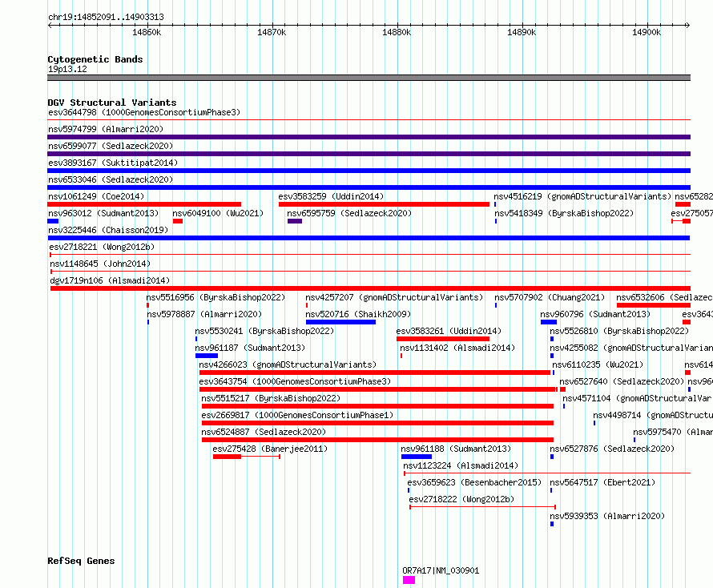The height and width of the screenshot is (588, 713).
Task: Click the nsv6532606 red bar
Action: tap(654, 305)
